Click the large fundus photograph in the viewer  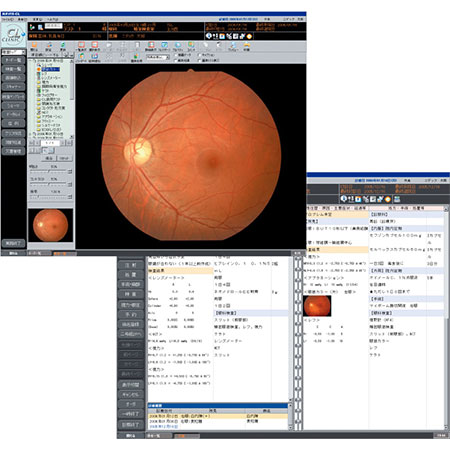tap(191, 156)
